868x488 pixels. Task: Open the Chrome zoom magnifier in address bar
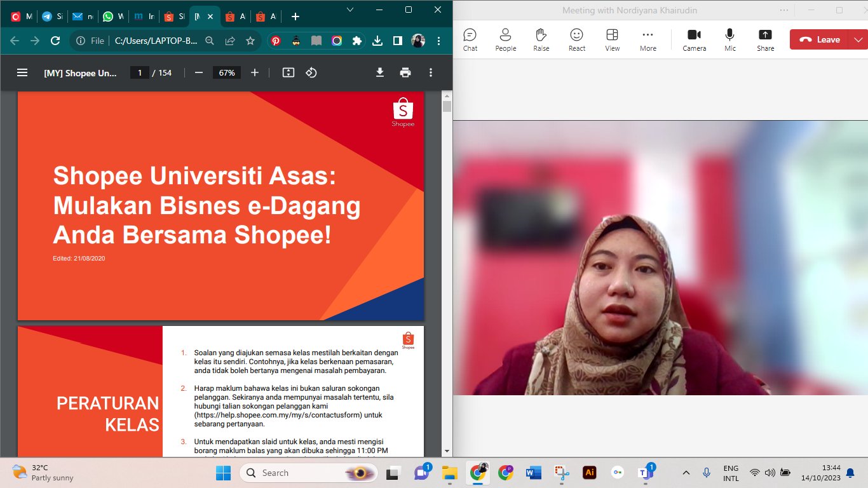[210, 41]
